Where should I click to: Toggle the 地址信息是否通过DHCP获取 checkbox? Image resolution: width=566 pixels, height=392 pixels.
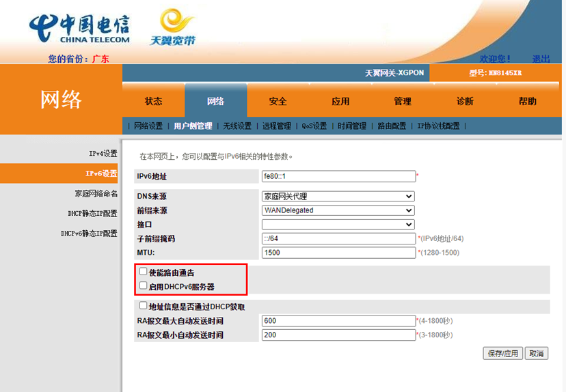[144, 306]
